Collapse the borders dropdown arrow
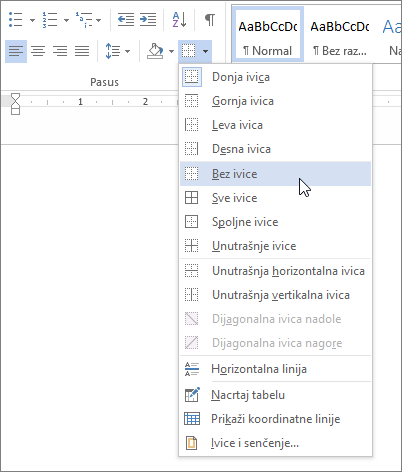This screenshot has width=402, height=472. [x=205, y=51]
